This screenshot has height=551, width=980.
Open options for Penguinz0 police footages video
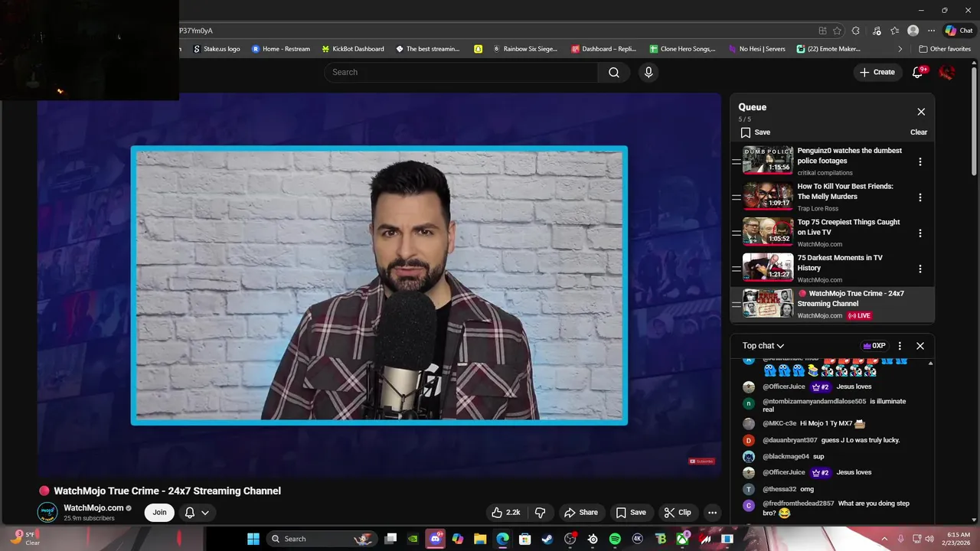(x=920, y=161)
